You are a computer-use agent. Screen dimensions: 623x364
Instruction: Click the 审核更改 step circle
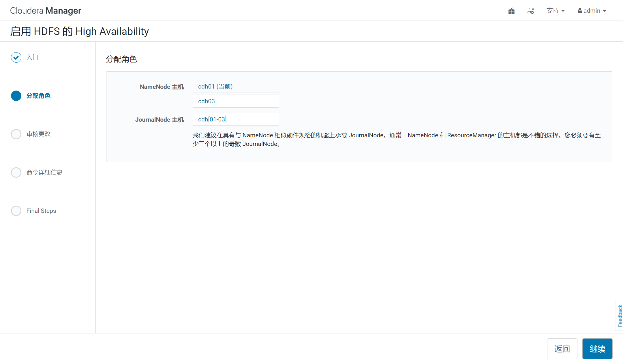click(x=16, y=134)
